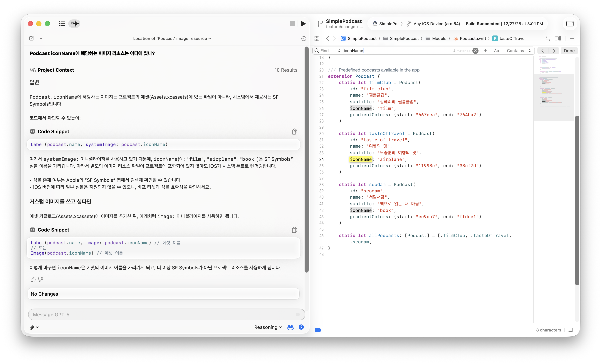601x364 pixels.
Task: Click the Message GPT-5 input field
Action: (163, 314)
